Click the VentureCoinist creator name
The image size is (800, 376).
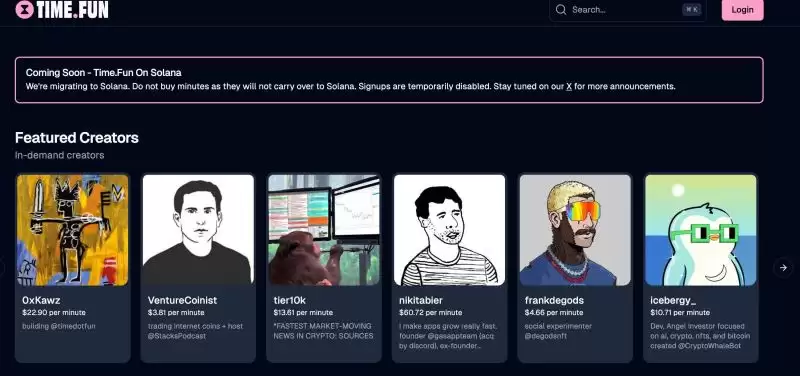click(182, 300)
